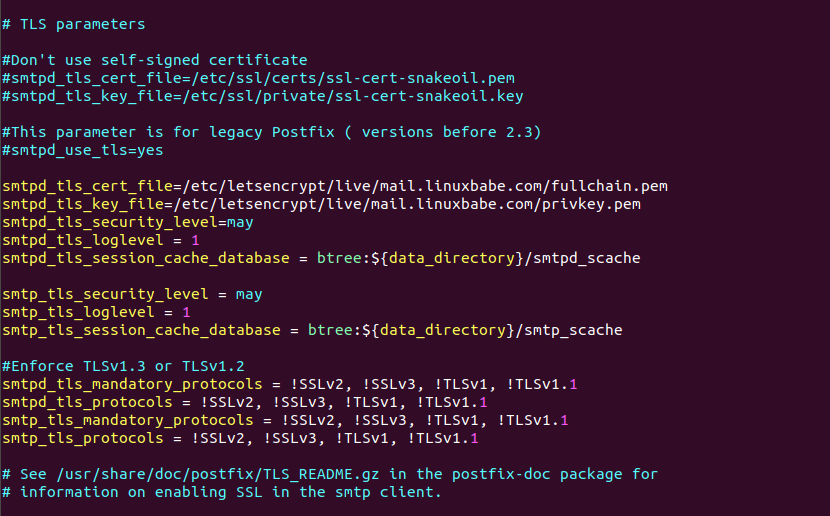
Task: Click the value 1 after smtp_tls_loglevel
Action: (x=186, y=312)
